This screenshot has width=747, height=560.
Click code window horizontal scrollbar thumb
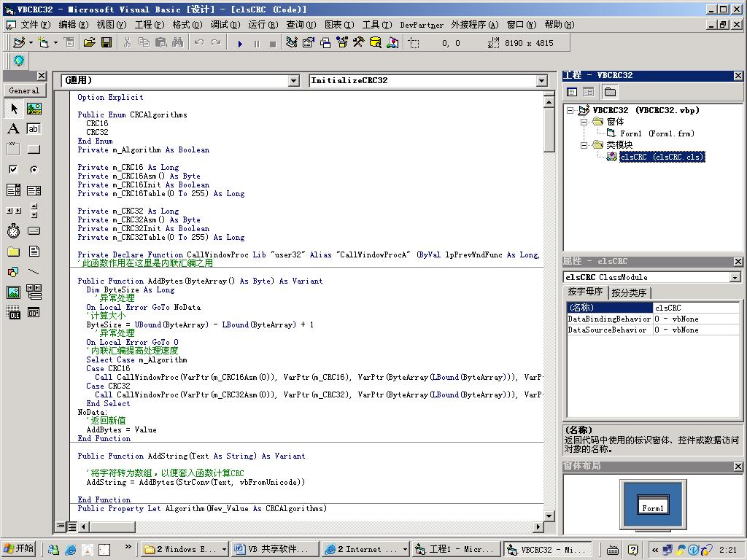pos(112,526)
